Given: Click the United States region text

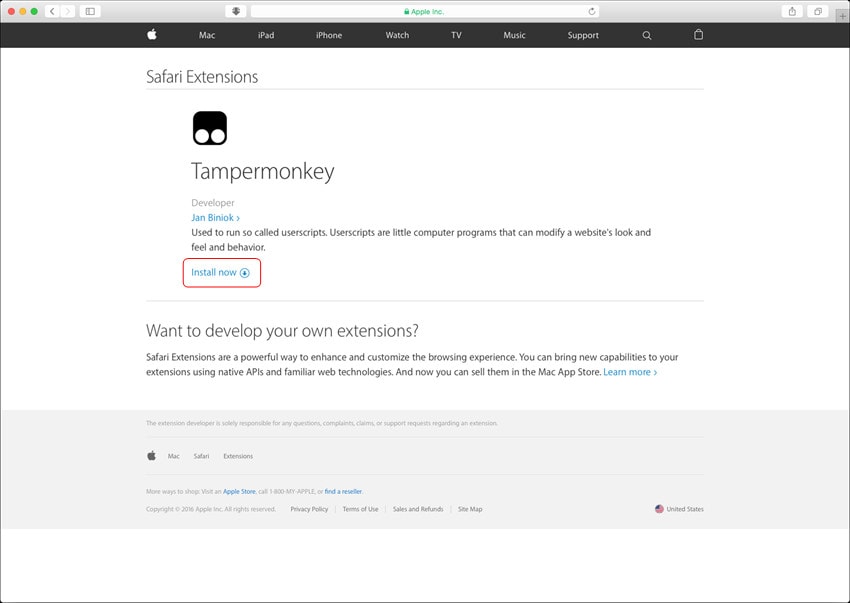Looking at the screenshot, I should pyautogui.click(x=685, y=509).
